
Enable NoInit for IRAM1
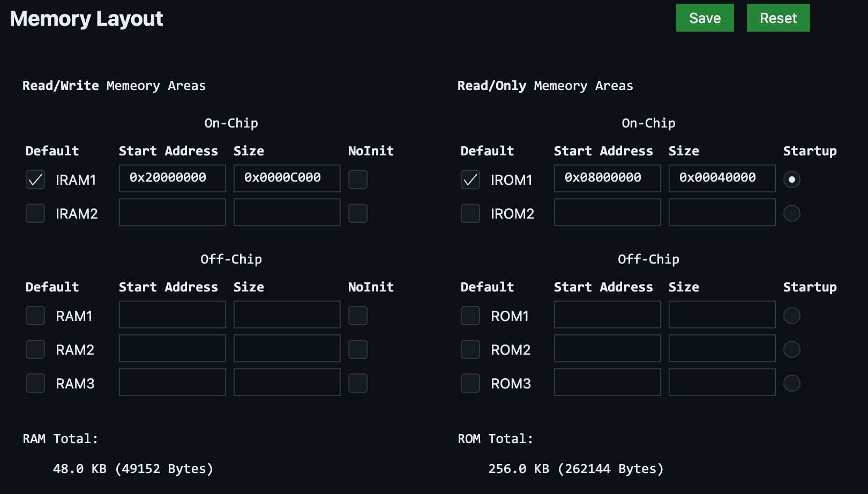pos(358,179)
